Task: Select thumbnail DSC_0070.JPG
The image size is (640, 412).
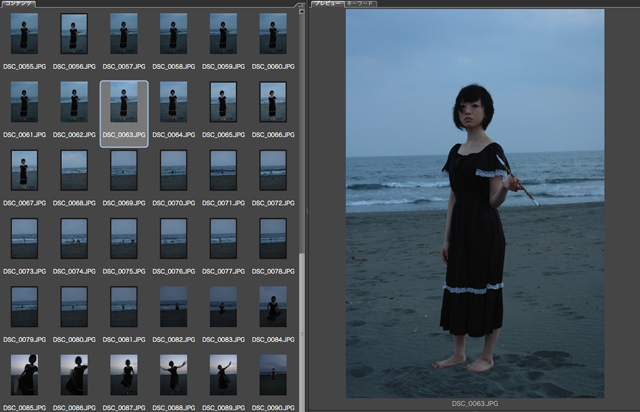Action: click(x=173, y=170)
